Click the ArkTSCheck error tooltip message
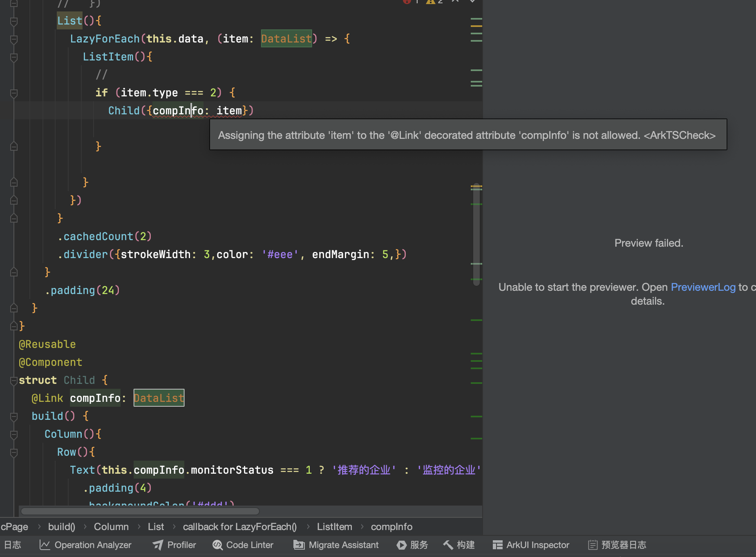Viewport: 756px width, 557px height. [467, 135]
